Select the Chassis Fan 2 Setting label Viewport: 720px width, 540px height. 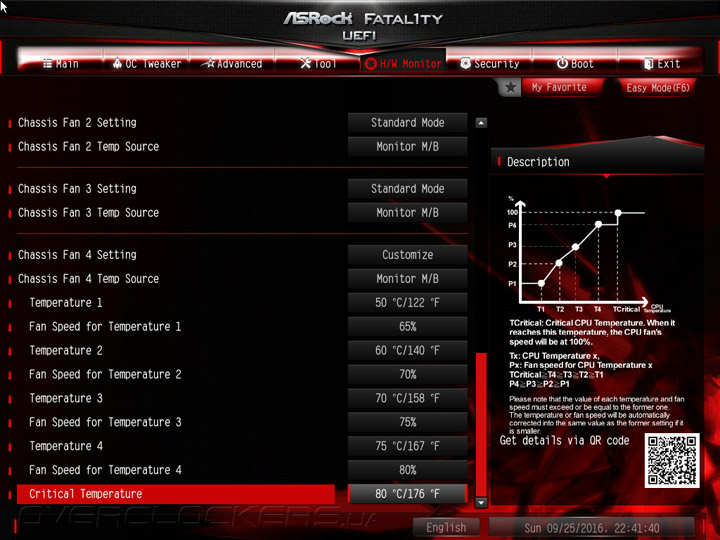coord(77,123)
